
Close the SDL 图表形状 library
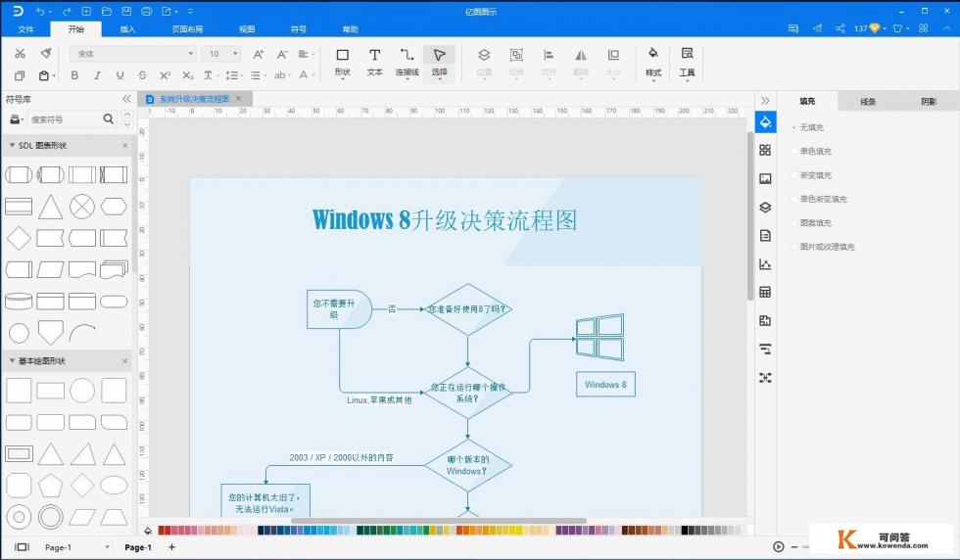pyautogui.click(x=125, y=145)
